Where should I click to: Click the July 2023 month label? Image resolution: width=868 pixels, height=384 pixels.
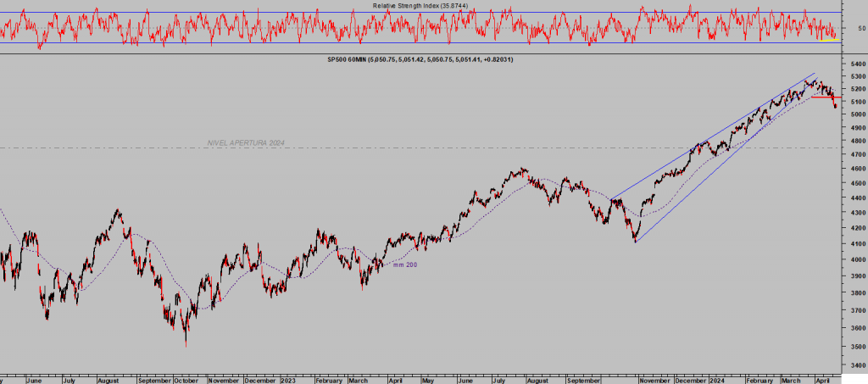click(500, 381)
